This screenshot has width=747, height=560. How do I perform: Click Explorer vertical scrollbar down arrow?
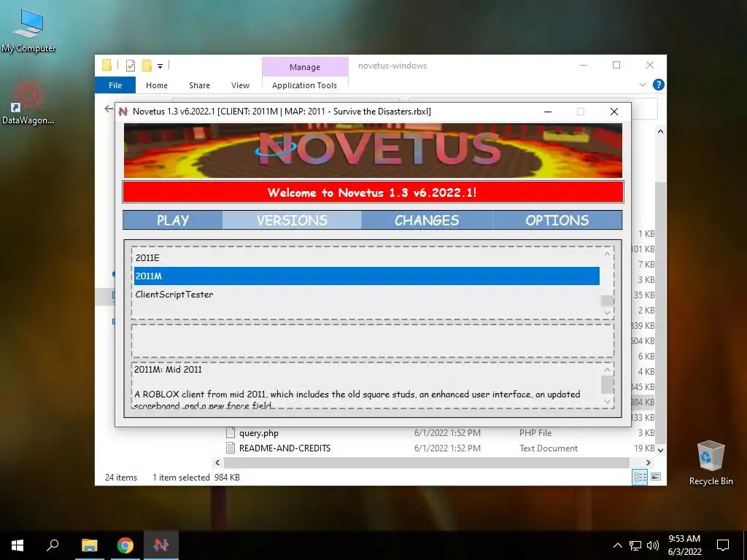tap(660, 449)
